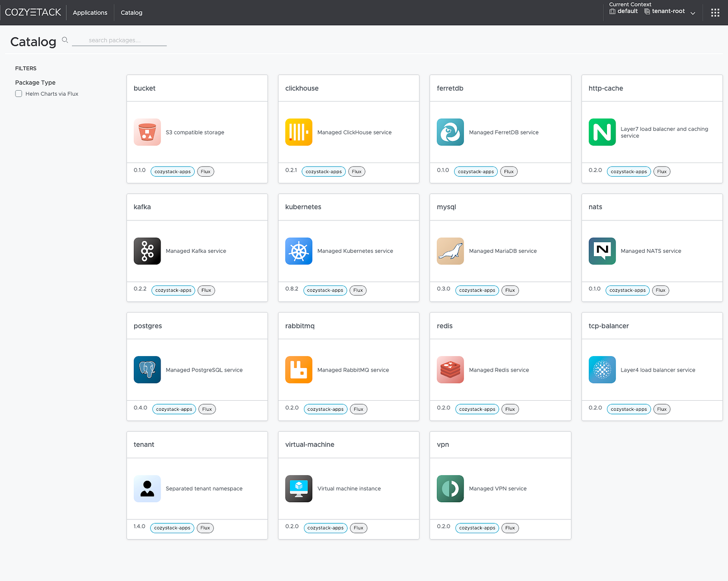Click the search magnifier icon
Image resolution: width=728 pixels, height=581 pixels.
(65, 40)
